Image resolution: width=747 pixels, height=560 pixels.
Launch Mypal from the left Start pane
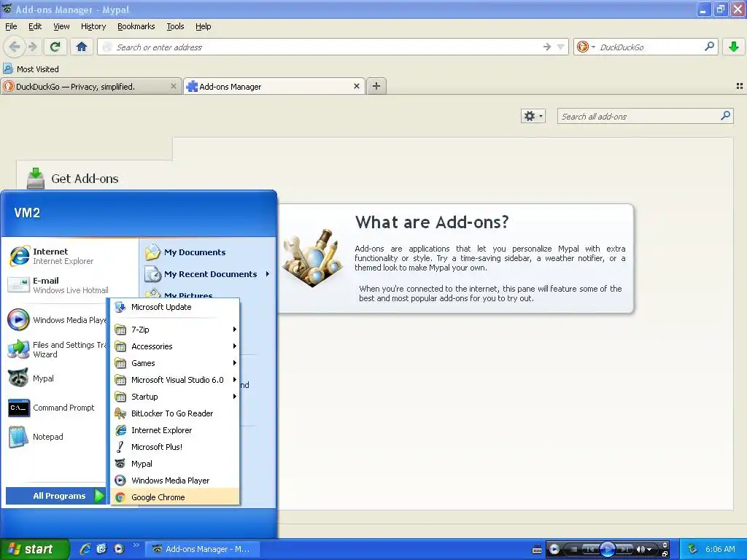pos(56,378)
